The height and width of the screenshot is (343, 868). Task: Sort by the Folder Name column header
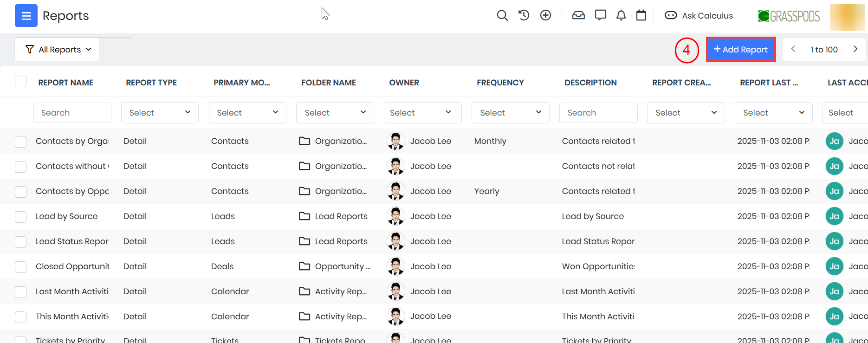click(329, 83)
